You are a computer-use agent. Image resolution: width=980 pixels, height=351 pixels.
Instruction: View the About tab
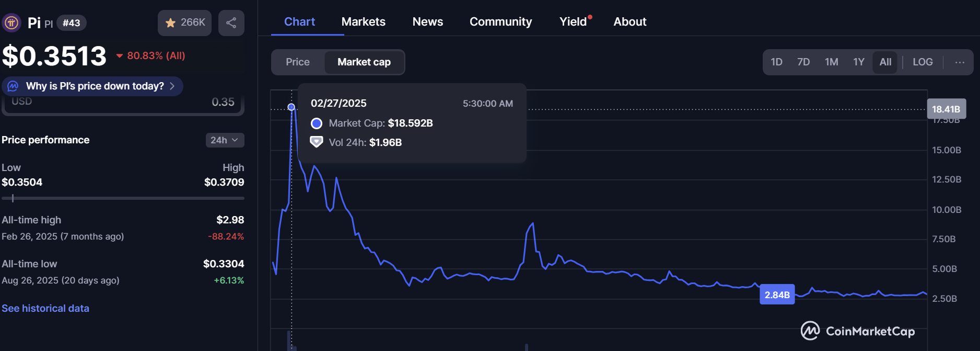[630, 22]
